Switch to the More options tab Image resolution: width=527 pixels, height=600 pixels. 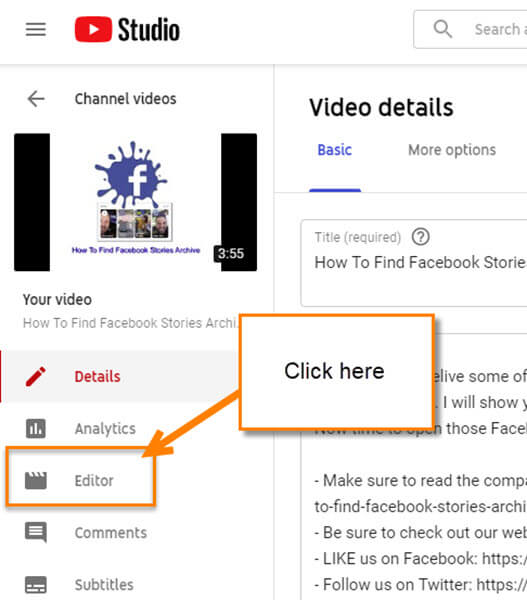(x=452, y=150)
